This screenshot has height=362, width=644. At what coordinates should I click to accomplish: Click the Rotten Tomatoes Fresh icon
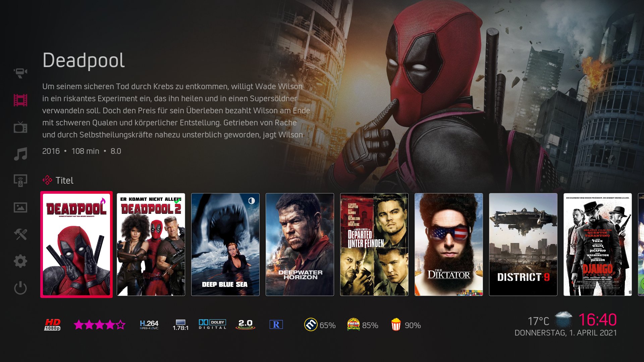354,324
